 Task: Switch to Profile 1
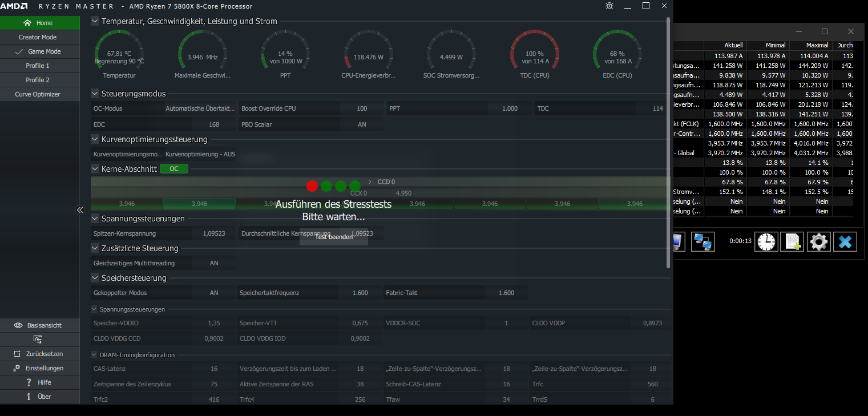pyautogui.click(x=40, y=66)
